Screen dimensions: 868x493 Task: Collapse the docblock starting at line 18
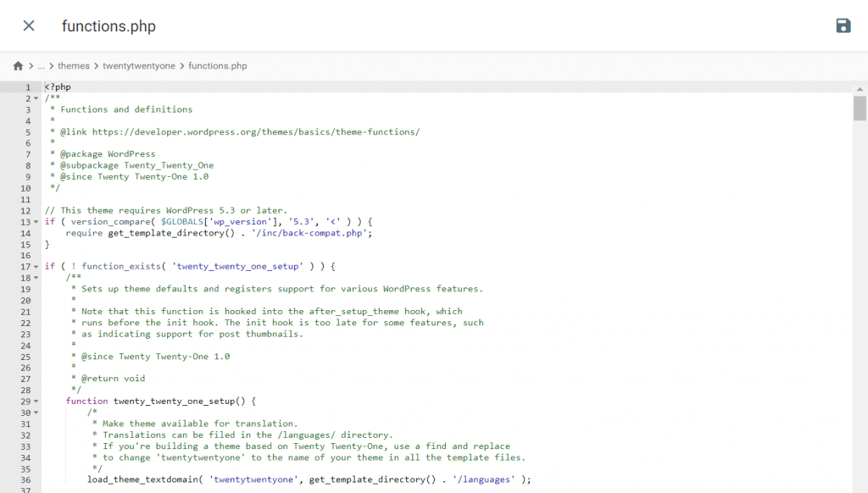click(x=36, y=277)
